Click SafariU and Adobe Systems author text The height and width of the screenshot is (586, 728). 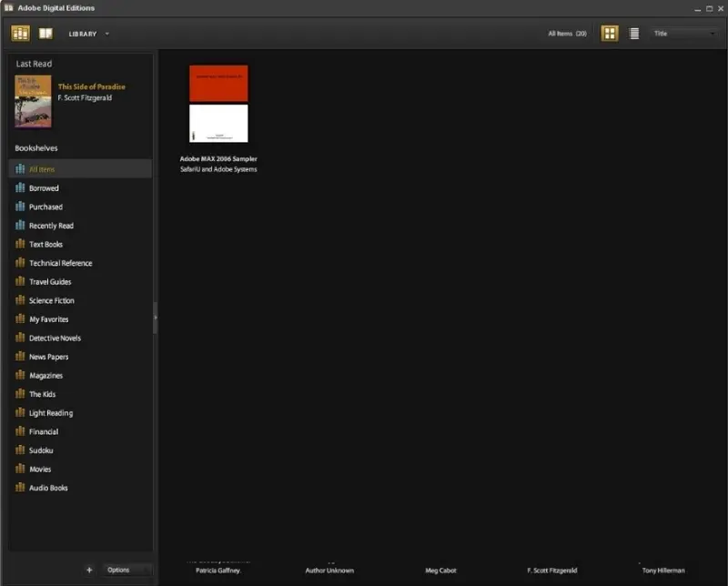[218, 169]
